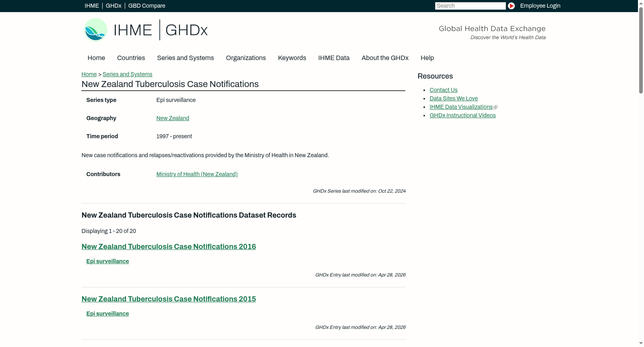This screenshot has height=347, width=644.
Task: Open the New Zealand geography link
Action: pos(173,118)
